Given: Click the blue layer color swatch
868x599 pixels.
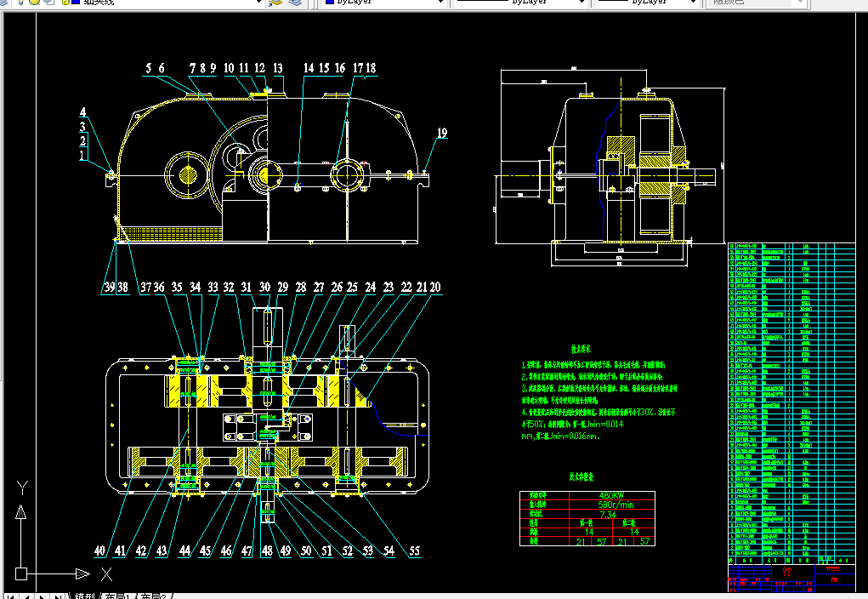Looking at the screenshot, I should [77, 2].
